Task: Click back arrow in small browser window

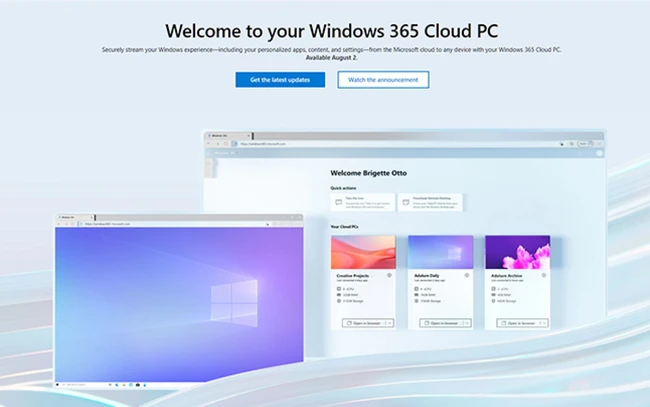Action: click(58, 224)
